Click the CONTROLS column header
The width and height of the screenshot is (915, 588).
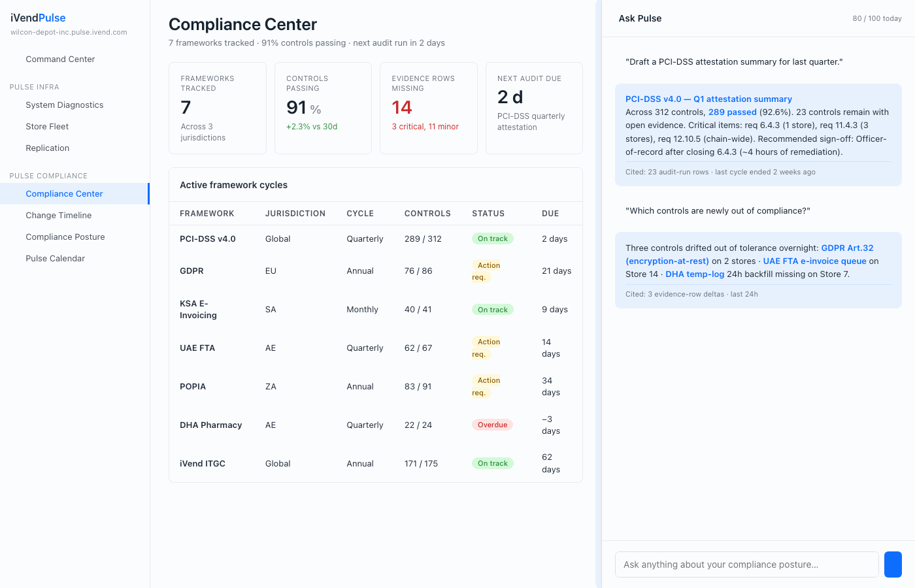pyautogui.click(x=427, y=214)
